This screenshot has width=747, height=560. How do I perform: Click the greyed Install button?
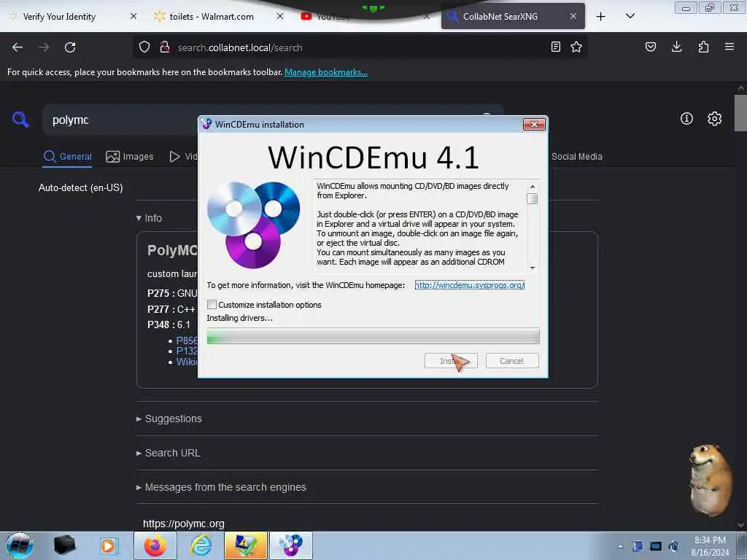tap(450, 361)
